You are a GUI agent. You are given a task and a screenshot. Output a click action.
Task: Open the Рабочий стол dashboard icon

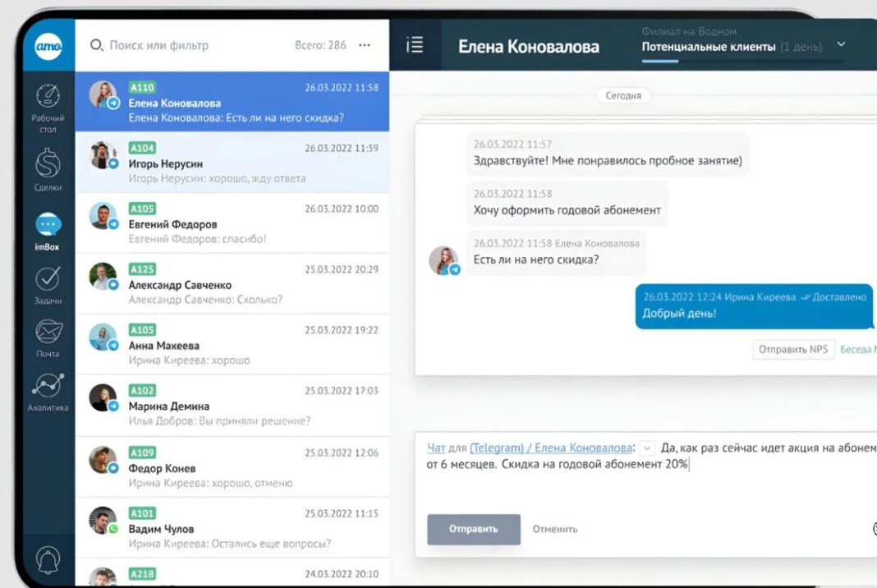tap(48, 98)
